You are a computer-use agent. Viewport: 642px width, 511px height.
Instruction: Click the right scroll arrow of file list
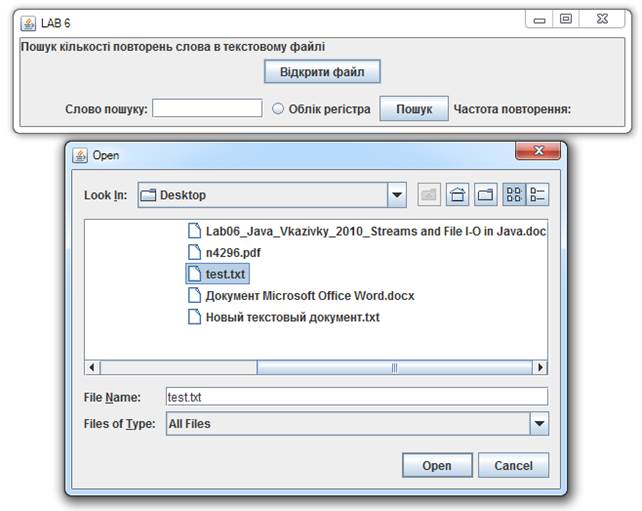pyautogui.click(x=540, y=367)
